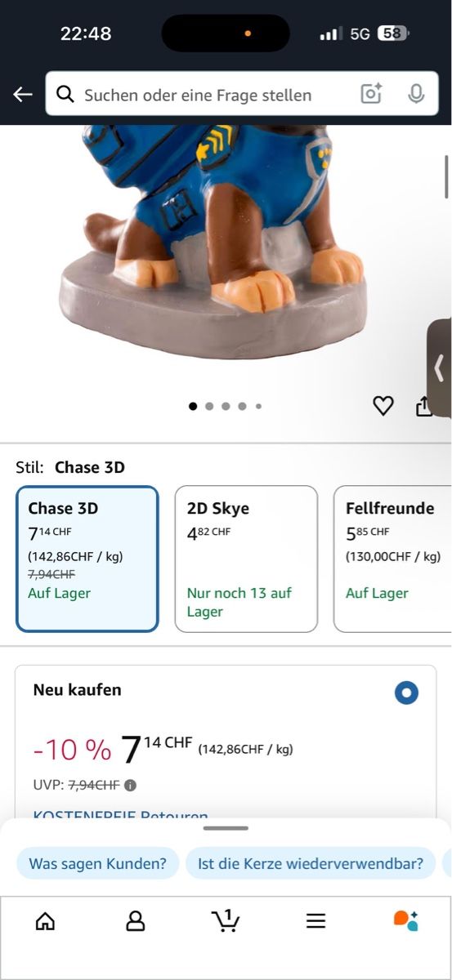Expand the side panel chevron handle
Screen dimensions: 452x980
point(440,362)
